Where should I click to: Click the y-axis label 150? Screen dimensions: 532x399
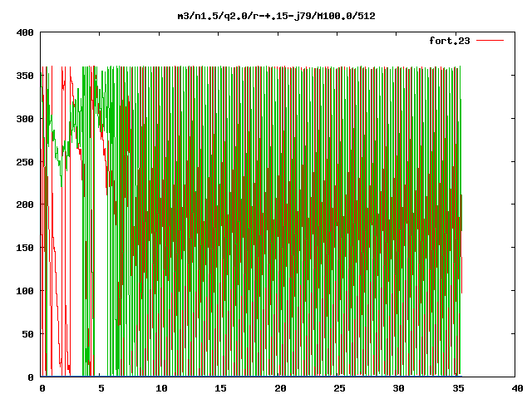pos(25,248)
